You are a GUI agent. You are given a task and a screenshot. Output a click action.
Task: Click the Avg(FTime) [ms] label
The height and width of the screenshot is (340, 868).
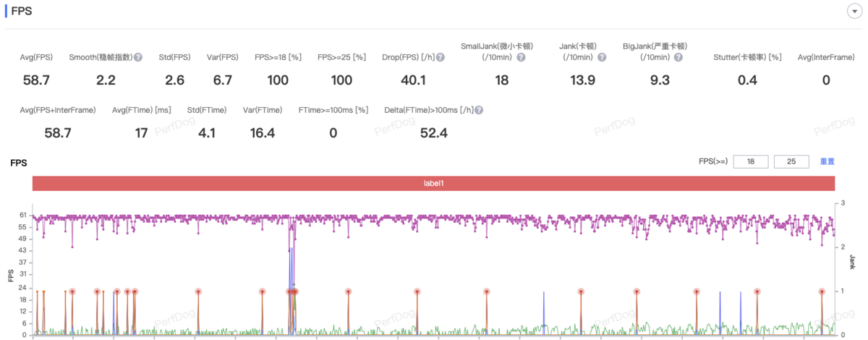coord(142,110)
